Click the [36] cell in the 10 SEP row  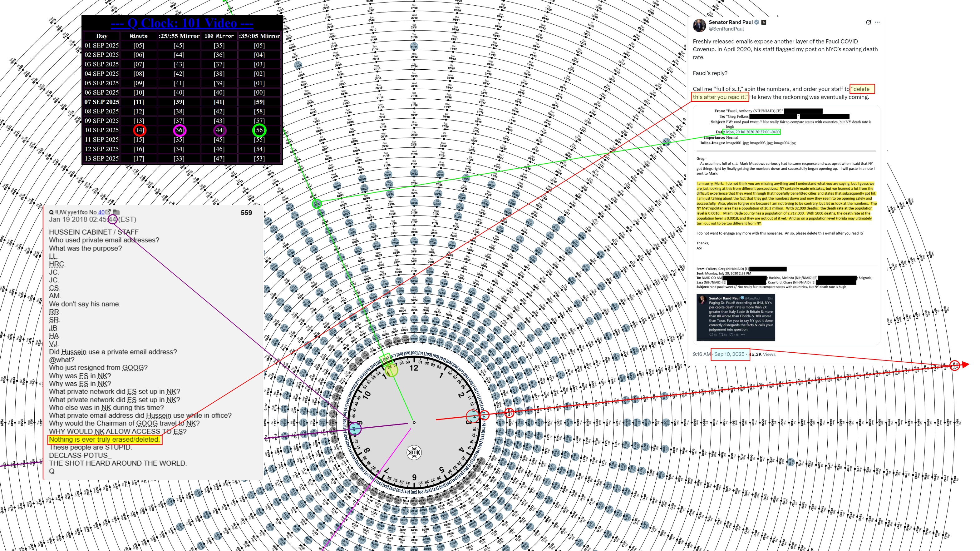tap(179, 130)
